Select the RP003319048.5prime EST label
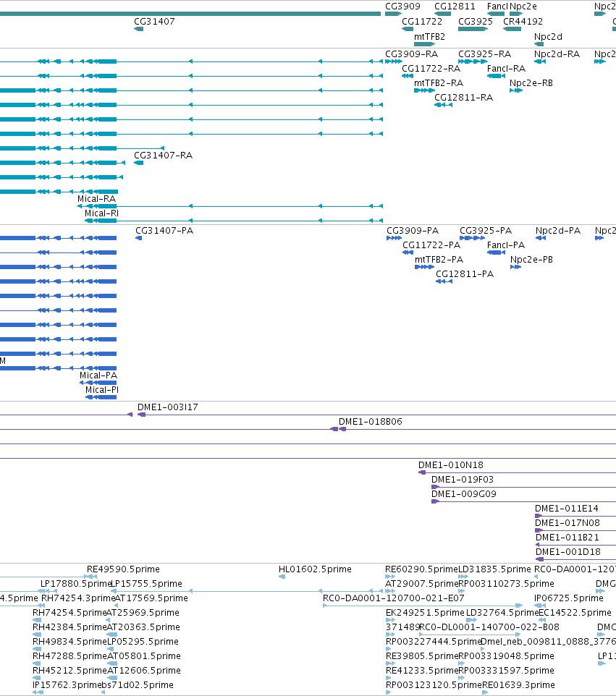 click(x=506, y=656)
